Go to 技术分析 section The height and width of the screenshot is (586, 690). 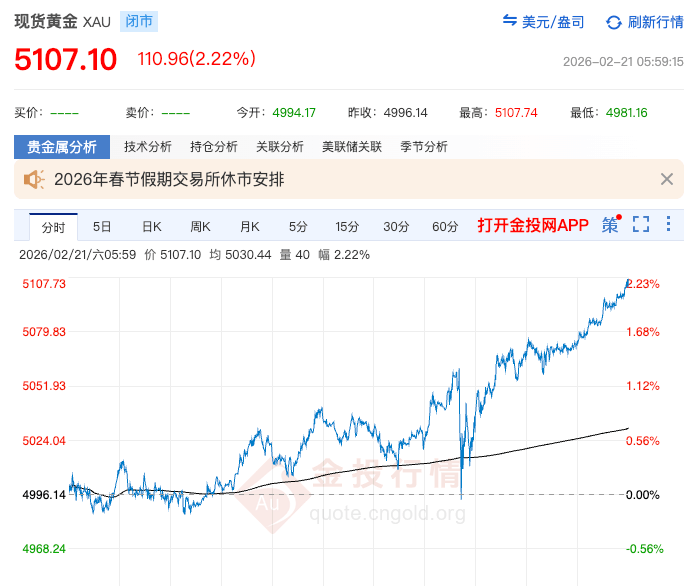(x=148, y=147)
